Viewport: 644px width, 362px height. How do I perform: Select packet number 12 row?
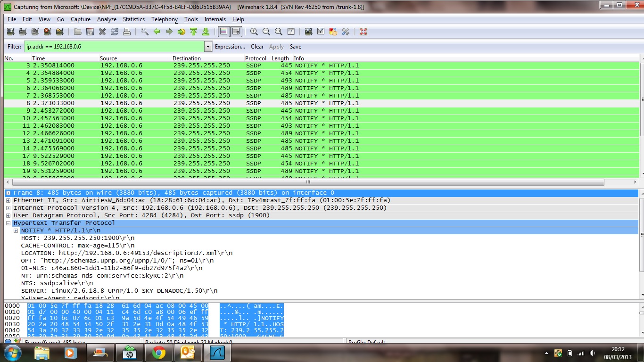coord(322,133)
